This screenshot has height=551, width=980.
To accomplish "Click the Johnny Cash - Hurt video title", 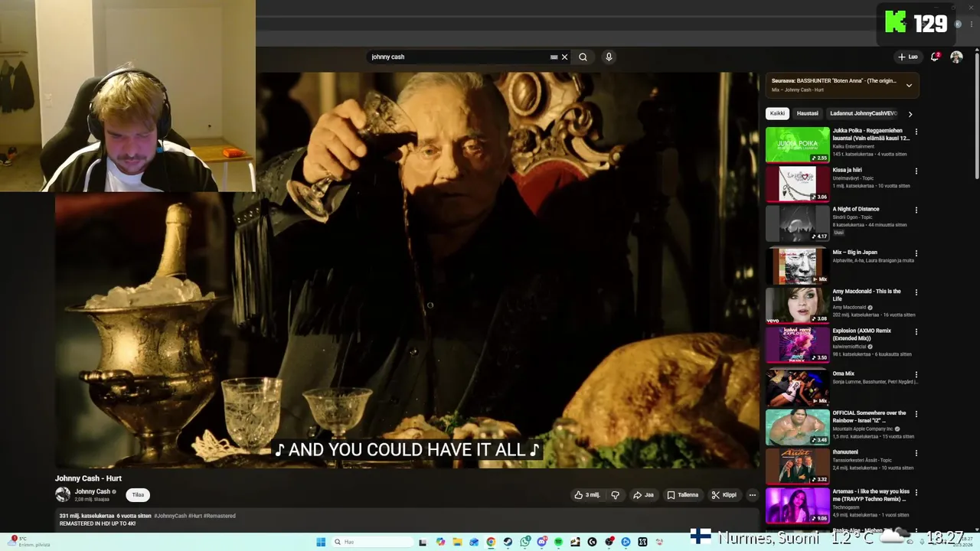I will pos(88,478).
